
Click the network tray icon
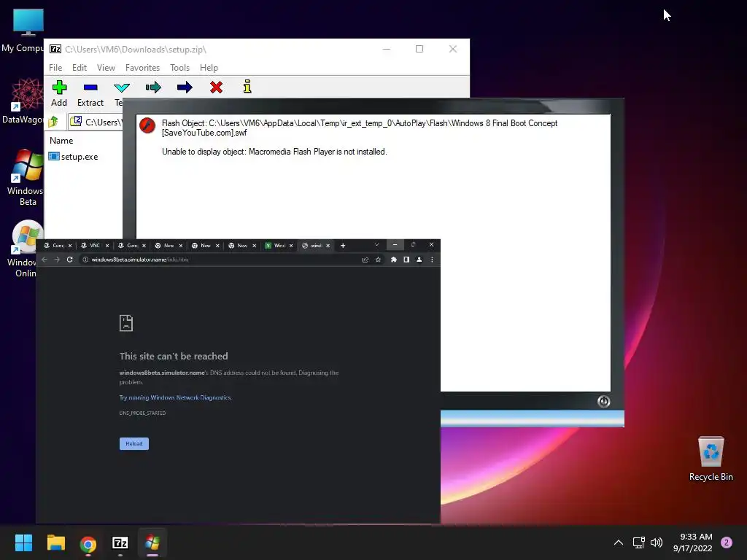[x=638, y=542]
